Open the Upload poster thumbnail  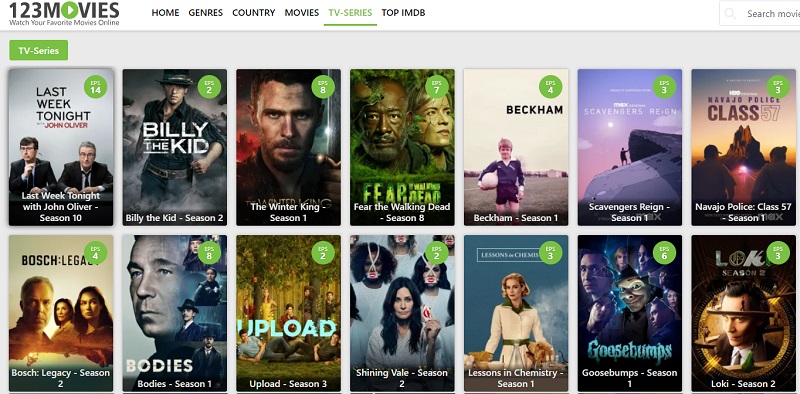[x=288, y=313]
